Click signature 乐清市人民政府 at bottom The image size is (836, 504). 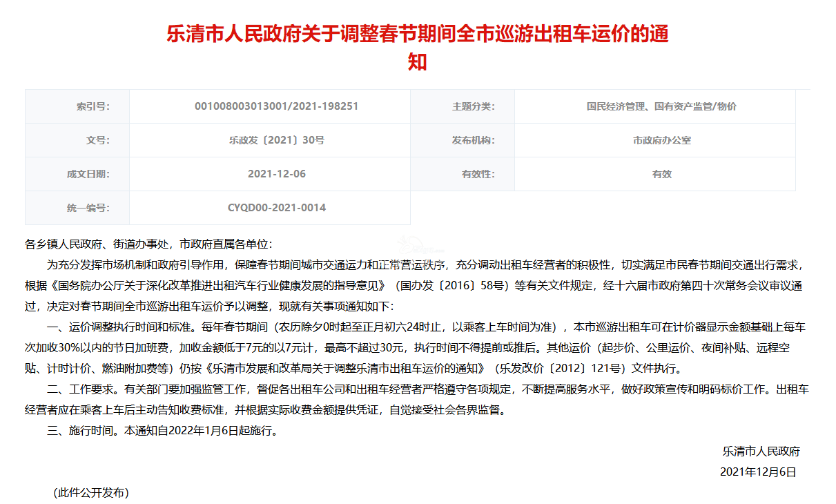761,452
